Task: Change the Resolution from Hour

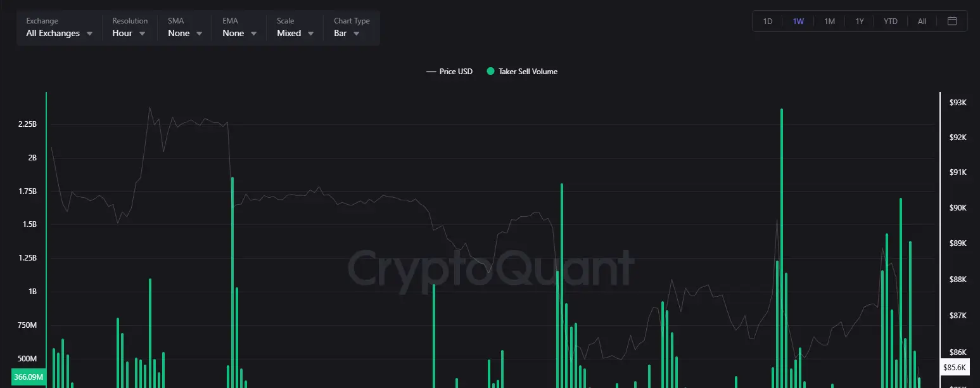Action: pyautogui.click(x=129, y=33)
